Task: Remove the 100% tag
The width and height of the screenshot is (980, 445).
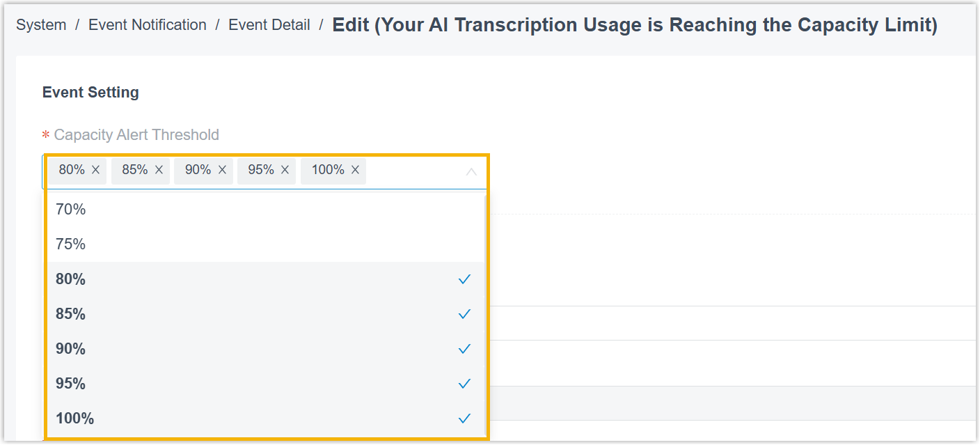Action: click(355, 170)
